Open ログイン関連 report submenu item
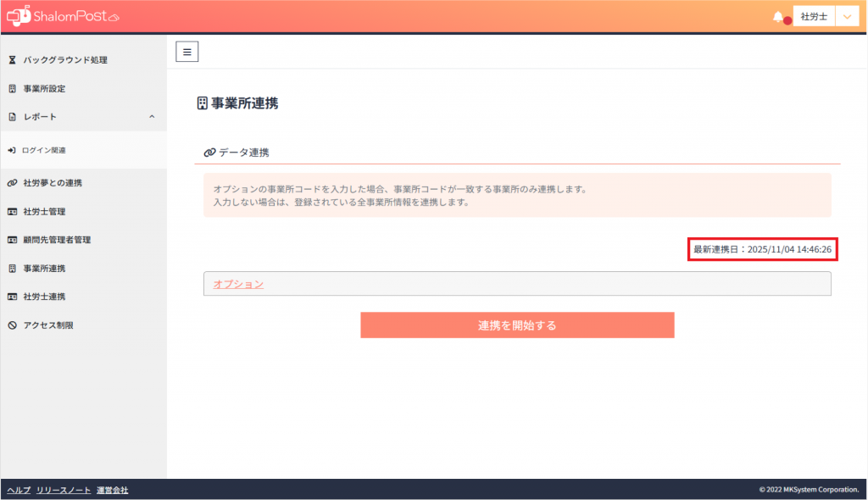 coord(44,151)
